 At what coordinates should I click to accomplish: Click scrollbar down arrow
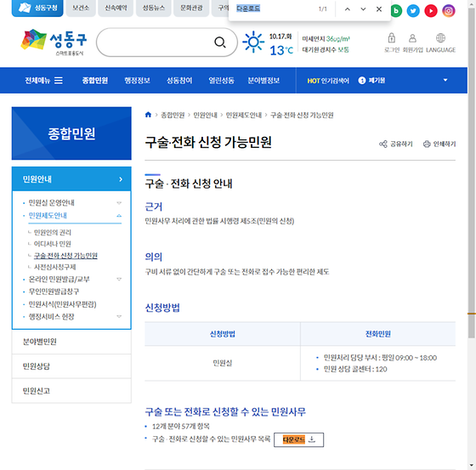coord(472,465)
